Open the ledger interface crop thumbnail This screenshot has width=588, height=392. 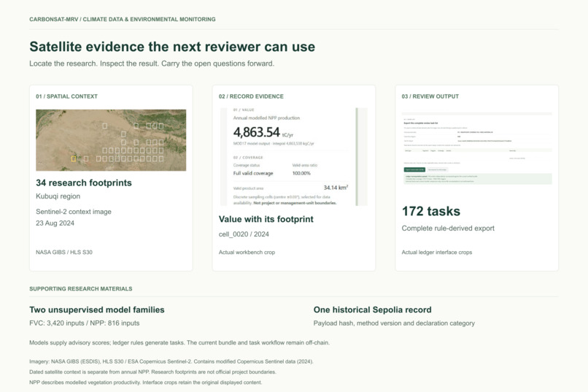point(476,148)
